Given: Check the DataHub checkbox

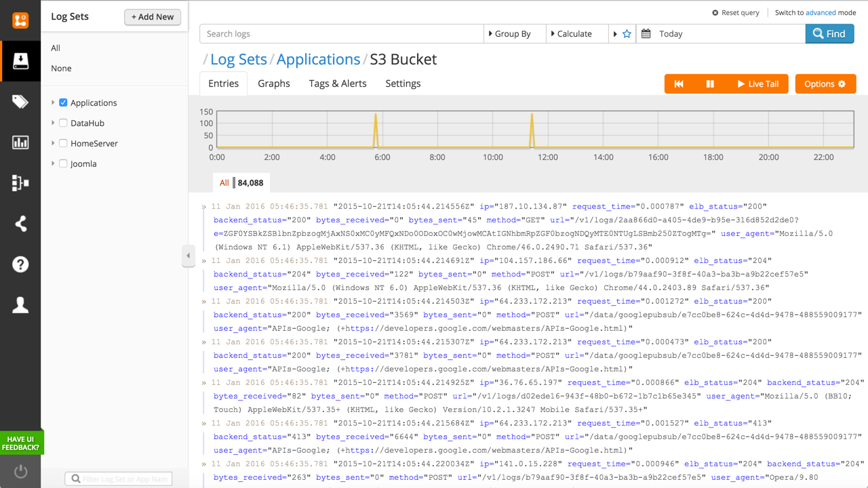Looking at the screenshot, I should click(63, 123).
